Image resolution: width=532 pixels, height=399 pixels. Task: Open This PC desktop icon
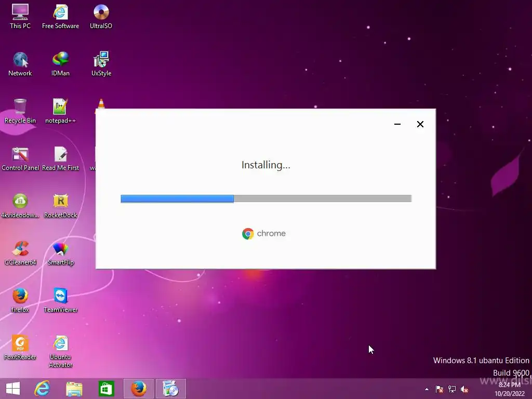(20, 17)
